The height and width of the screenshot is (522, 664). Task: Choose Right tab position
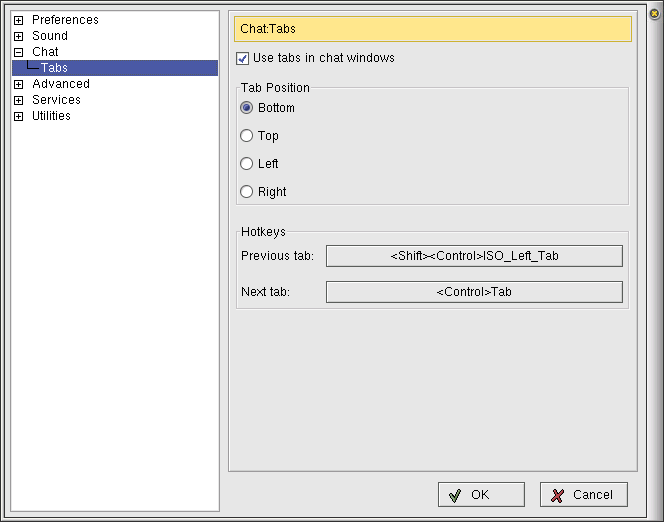pos(247,192)
